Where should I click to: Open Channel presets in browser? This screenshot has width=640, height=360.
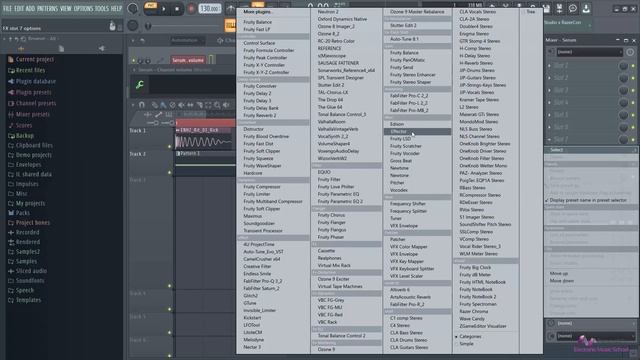36,103
